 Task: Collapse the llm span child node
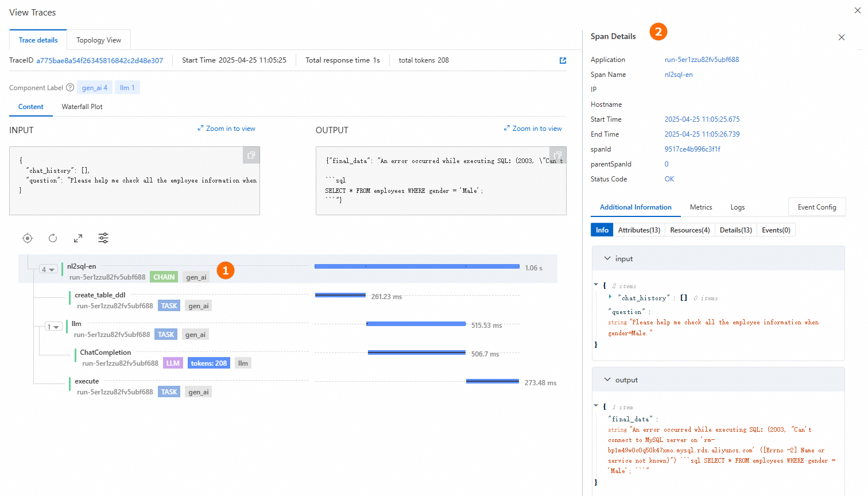[53, 327]
